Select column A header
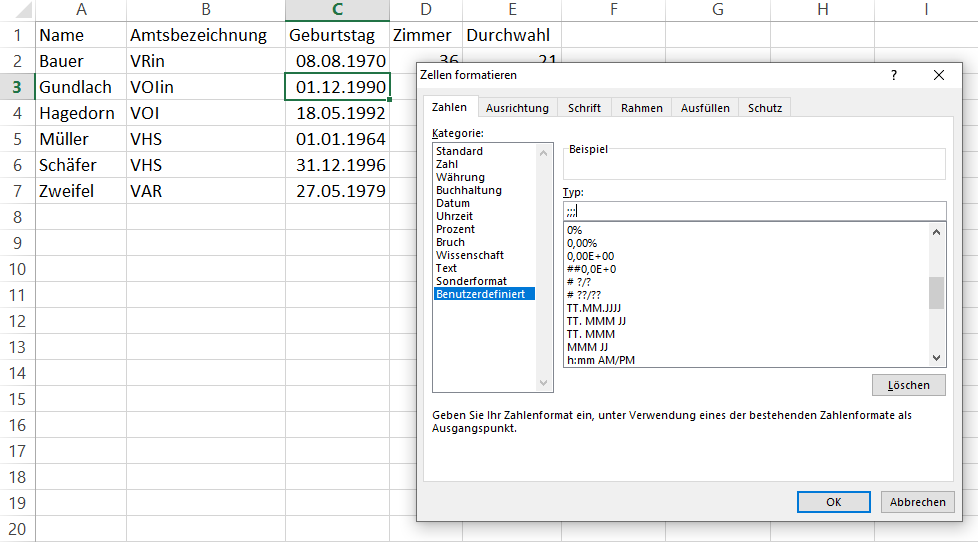Screen dimensions: 978x542 [80, 10]
